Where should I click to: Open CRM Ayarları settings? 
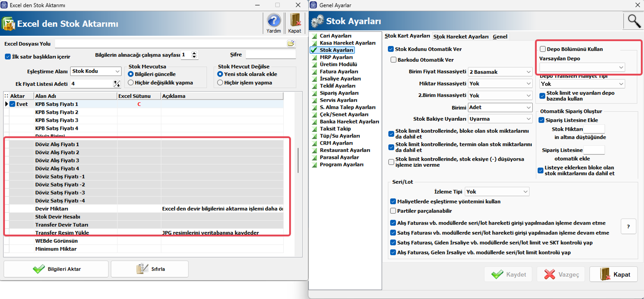coord(336,143)
